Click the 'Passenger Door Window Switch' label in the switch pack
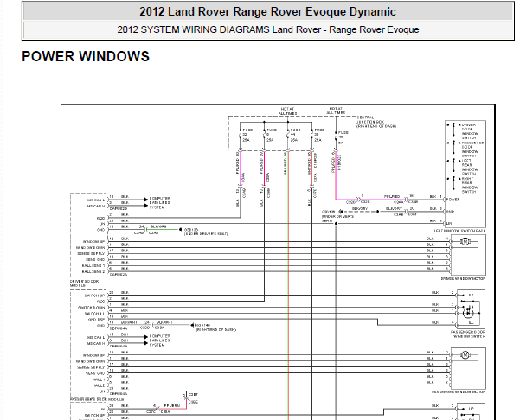Viewport: 520px width, 420px height. pyautogui.click(x=472, y=150)
